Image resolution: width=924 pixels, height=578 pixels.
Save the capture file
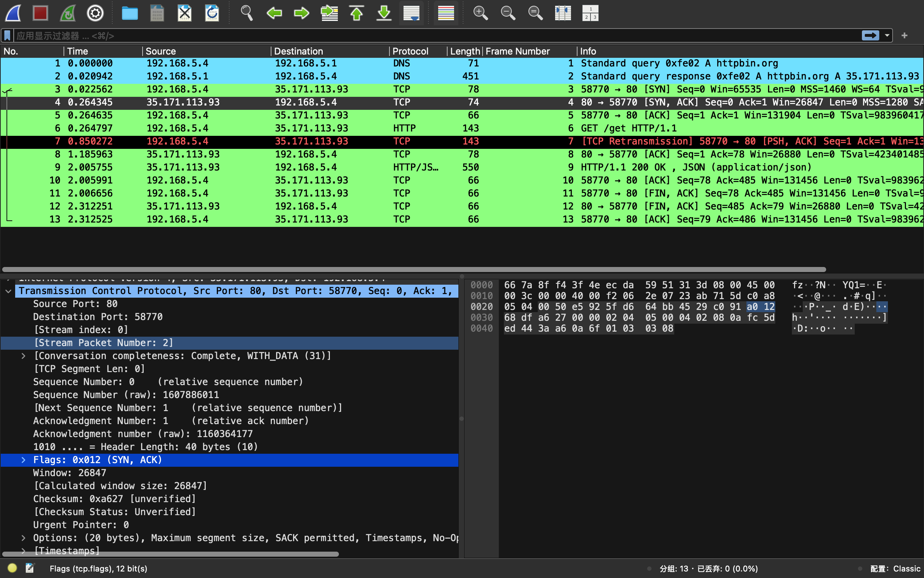[x=157, y=13]
